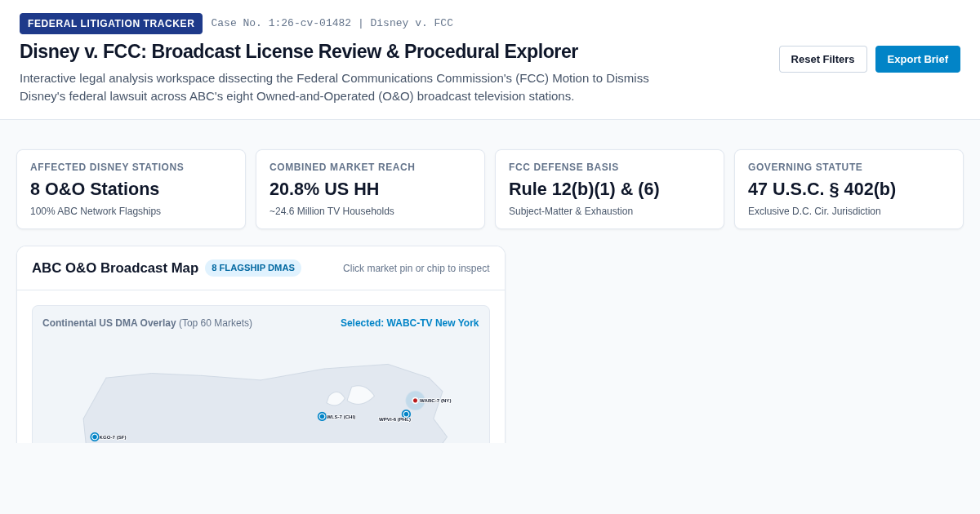The height and width of the screenshot is (514, 980).
Task: Select the WPVI-6 Philadelphia map pin
Action: tap(406, 414)
